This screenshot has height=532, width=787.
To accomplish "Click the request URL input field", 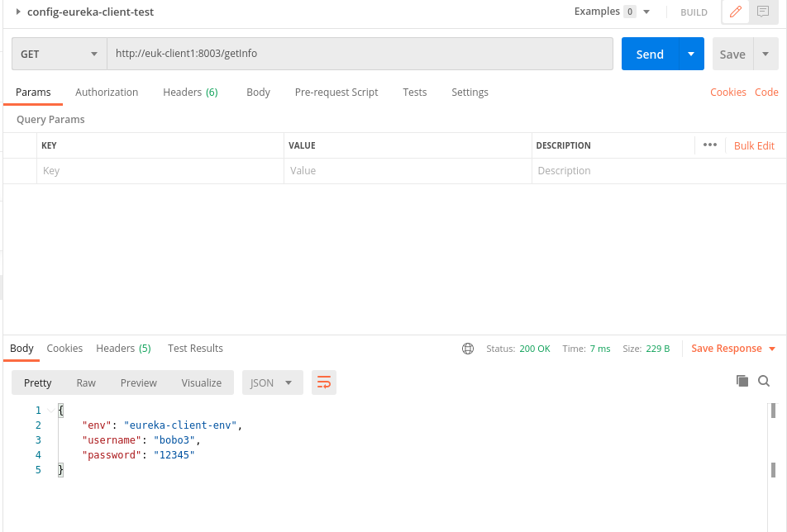I will coord(360,54).
